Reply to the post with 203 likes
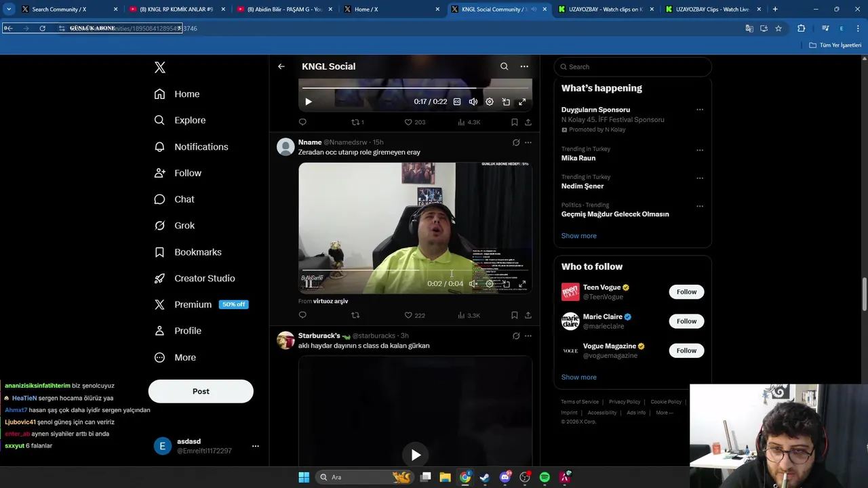The width and height of the screenshot is (868, 488). point(302,122)
